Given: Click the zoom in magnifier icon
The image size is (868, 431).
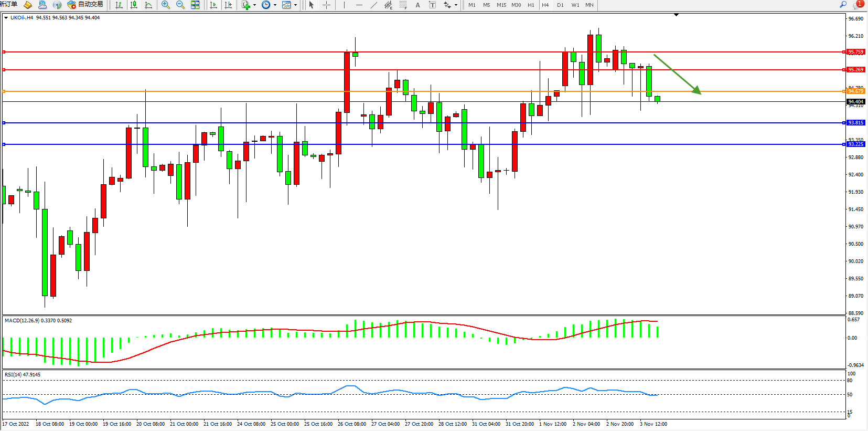Looking at the screenshot, I should [x=166, y=5].
